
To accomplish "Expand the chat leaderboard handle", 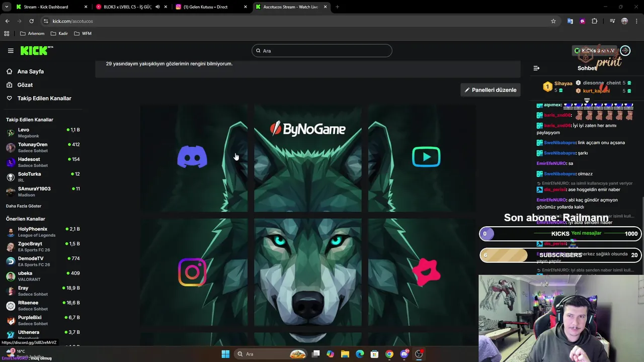I will point(587,101).
